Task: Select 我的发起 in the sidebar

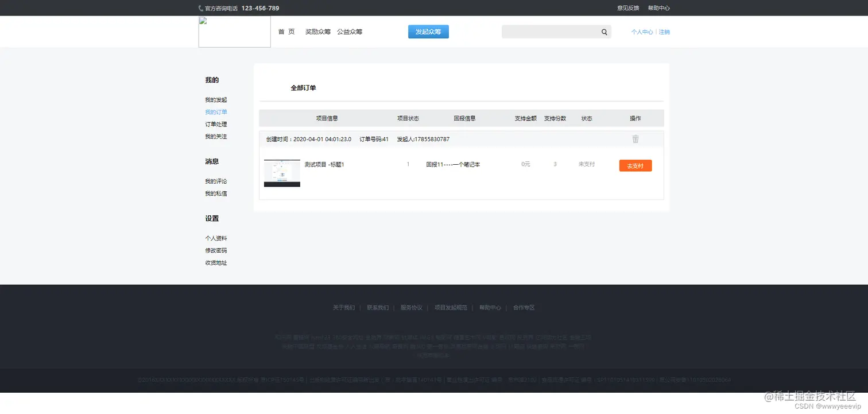Action: pyautogui.click(x=216, y=99)
